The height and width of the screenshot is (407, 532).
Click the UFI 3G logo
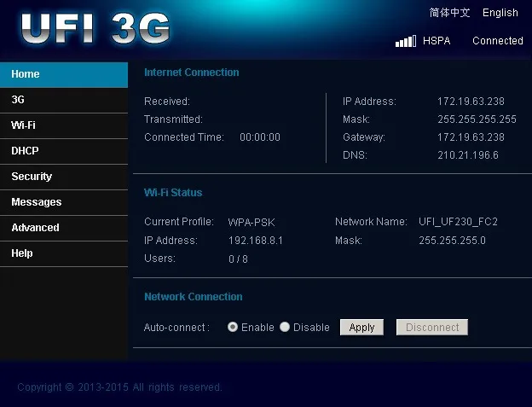95,28
